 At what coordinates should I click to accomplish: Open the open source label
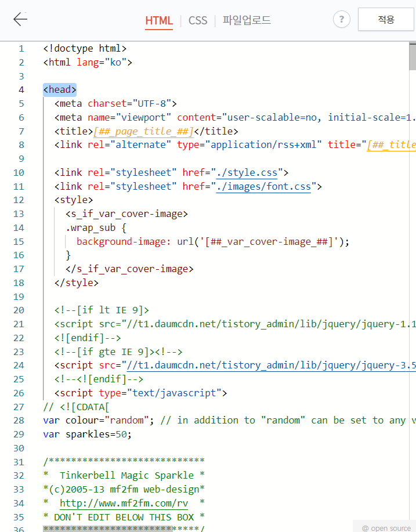386,528
